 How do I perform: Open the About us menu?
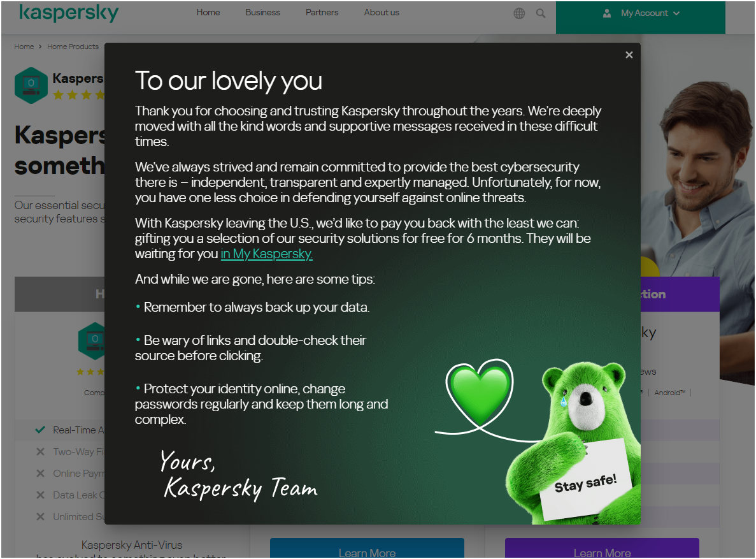tap(382, 13)
